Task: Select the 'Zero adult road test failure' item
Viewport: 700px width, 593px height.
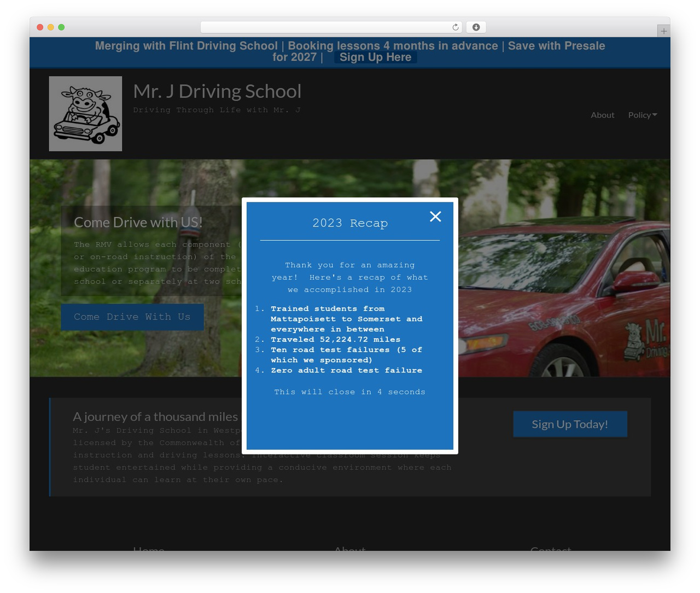Action: tap(347, 370)
